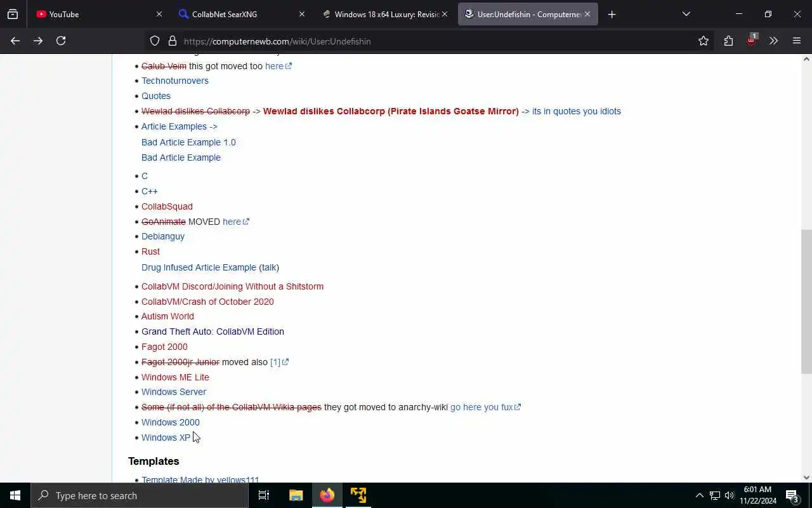Open Task View on the taskbar
The height and width of the screenshot is (508, 812).
264,495
